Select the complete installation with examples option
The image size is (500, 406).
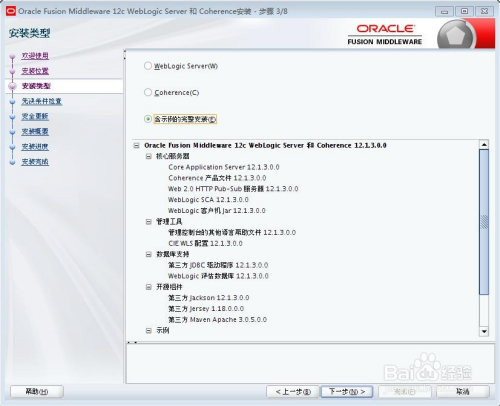click(148, 119)
